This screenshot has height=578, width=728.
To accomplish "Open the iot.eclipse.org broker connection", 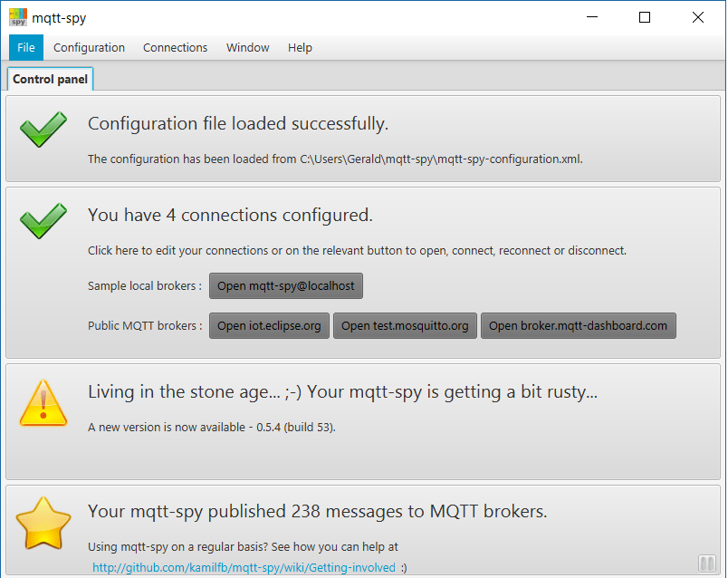I will tap(269, 325).
